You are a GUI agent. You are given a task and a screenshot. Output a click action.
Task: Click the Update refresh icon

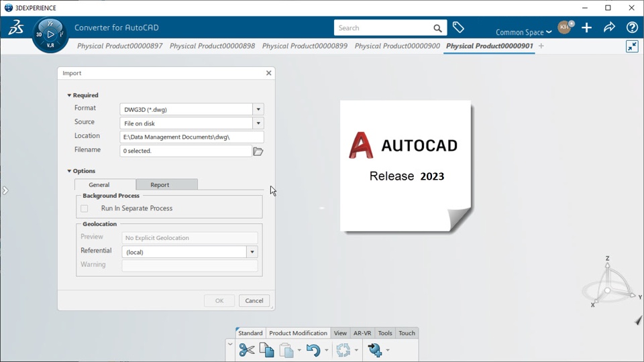click(343, 350)
